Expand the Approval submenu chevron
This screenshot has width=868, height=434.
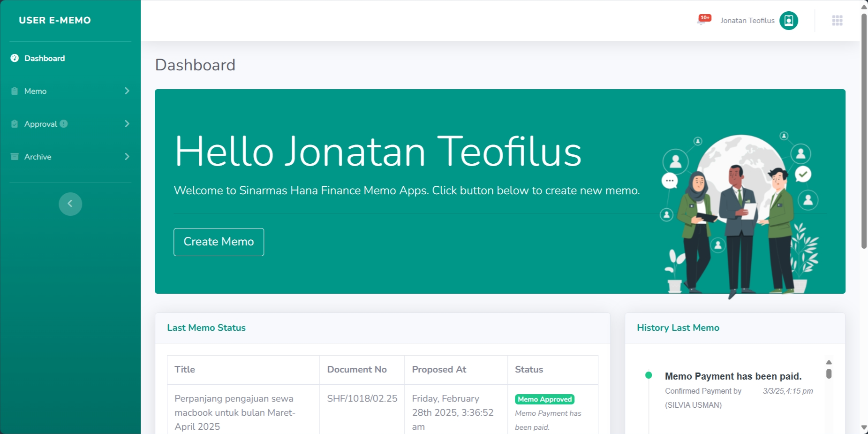coord(127,124)
